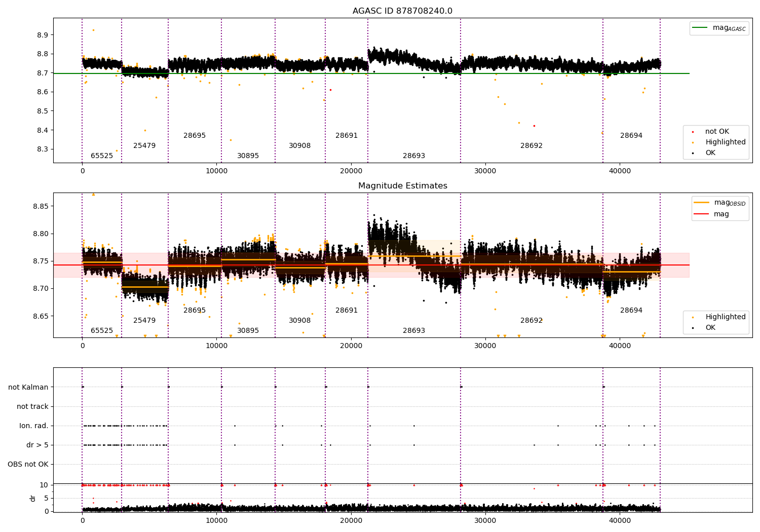Click the 8.4 y-axis tick label
The height and width of the screenshot is (532, 760).
[43, 130]
